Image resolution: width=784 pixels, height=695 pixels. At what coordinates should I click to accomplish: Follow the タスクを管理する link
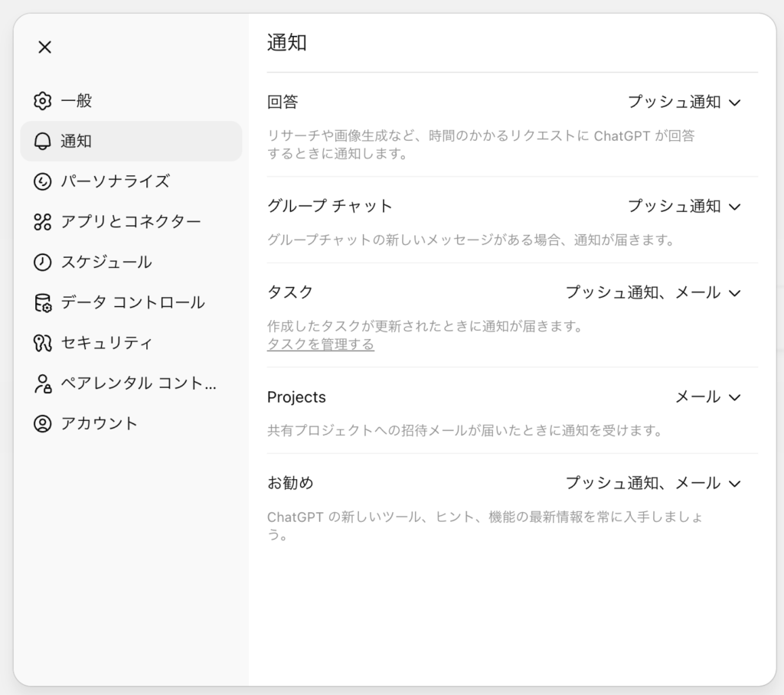pyautogui.click(x=320, y=344)
